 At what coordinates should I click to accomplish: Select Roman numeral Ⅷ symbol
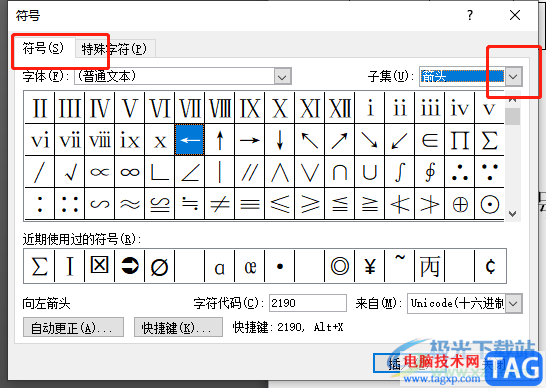tap(219, 108)
